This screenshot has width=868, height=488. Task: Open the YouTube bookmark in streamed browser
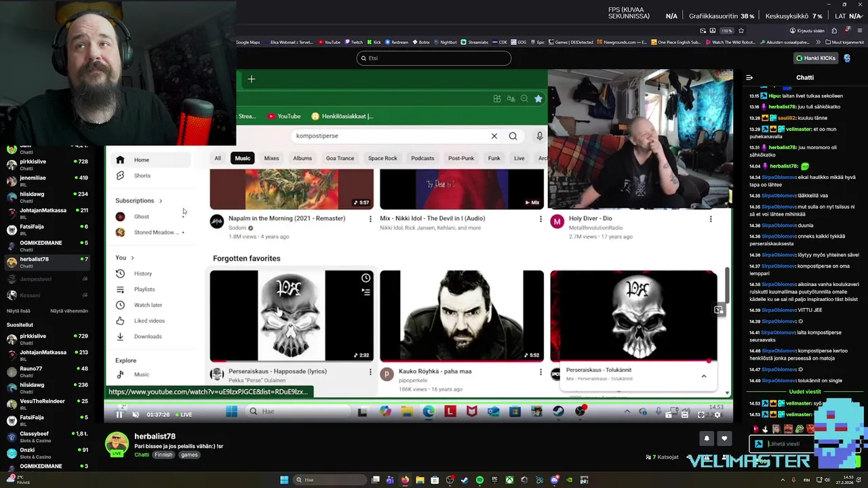(x=283, y=117)
